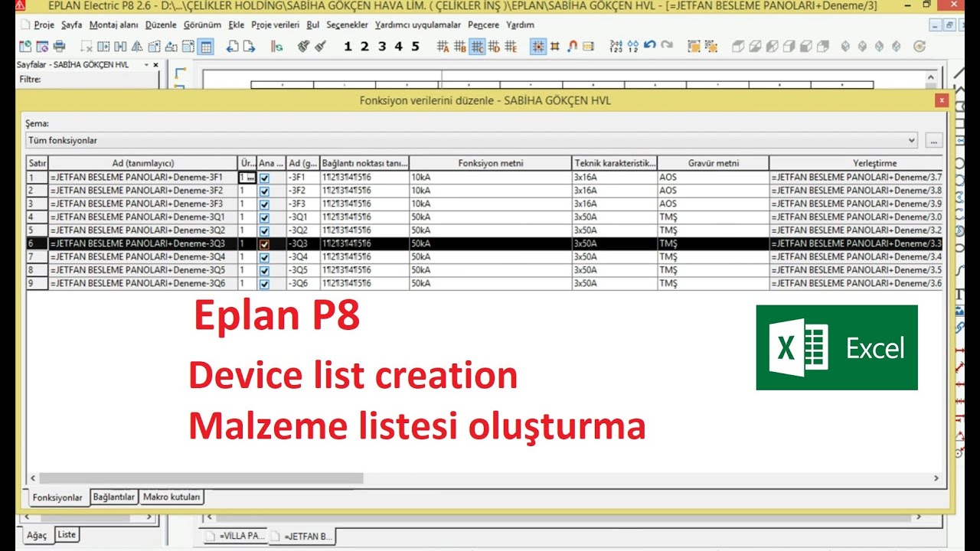This screenshot has height=551, width=980.
Task: Switch to the Bağlantılar tab
Action: (114, 497)
